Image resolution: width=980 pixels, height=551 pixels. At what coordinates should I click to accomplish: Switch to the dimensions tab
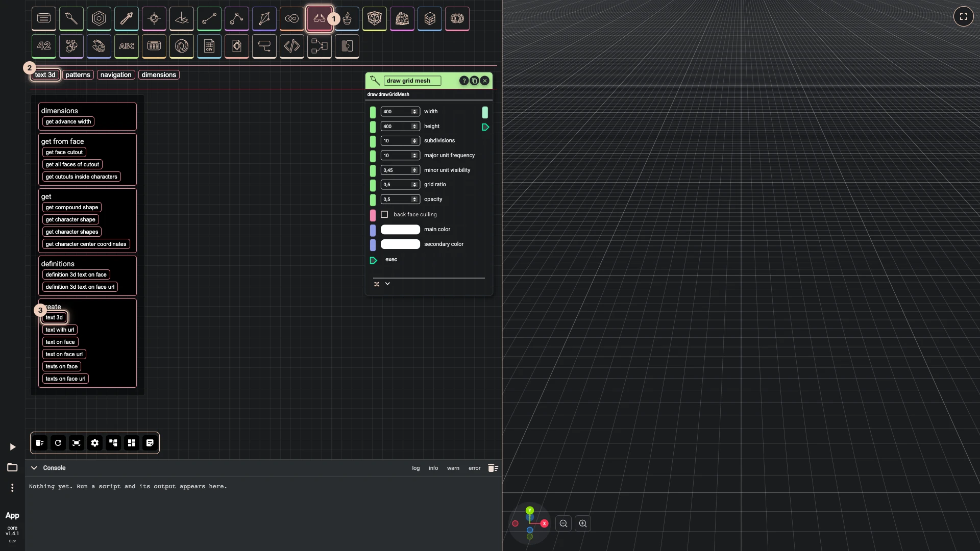pos(159,74)
